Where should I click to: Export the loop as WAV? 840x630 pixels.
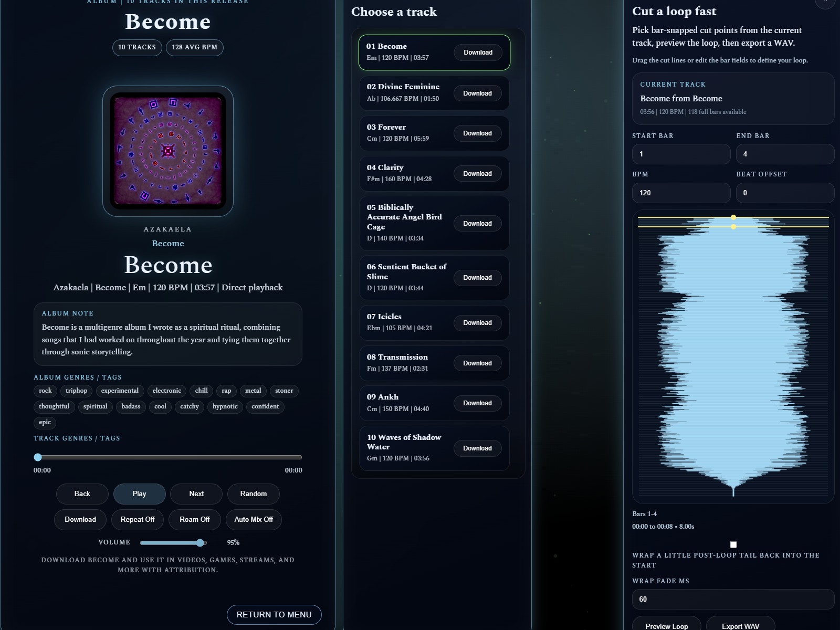(740, 626)
